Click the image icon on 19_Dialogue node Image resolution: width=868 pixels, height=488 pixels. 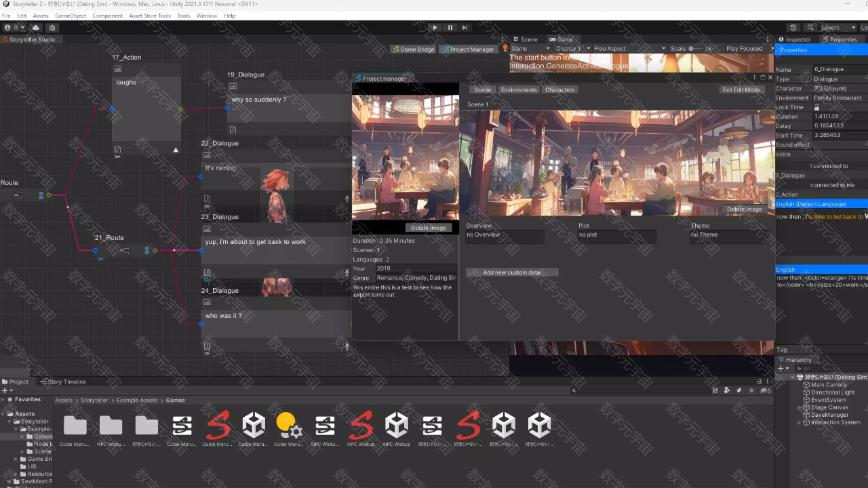pyautogui.click(x=233, y=86)
